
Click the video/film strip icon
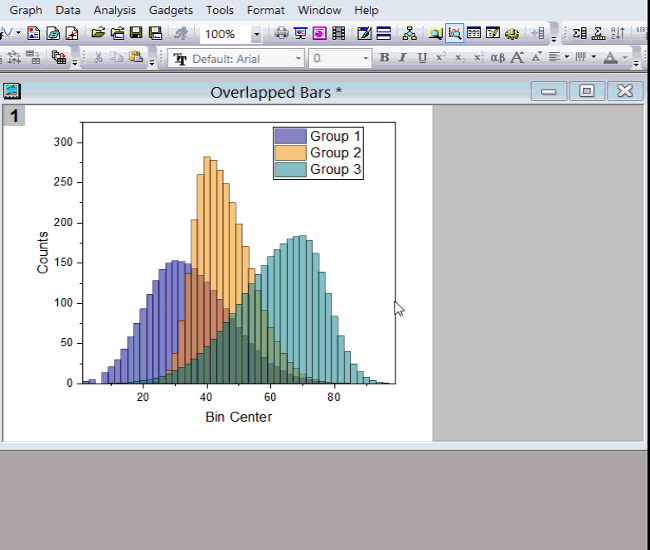click(x=339, y=34)
